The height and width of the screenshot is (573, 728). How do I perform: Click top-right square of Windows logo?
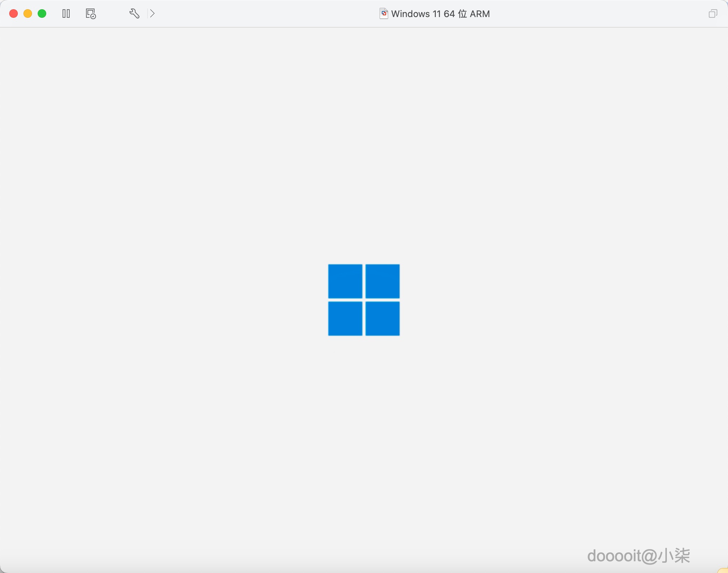[382, 281]
